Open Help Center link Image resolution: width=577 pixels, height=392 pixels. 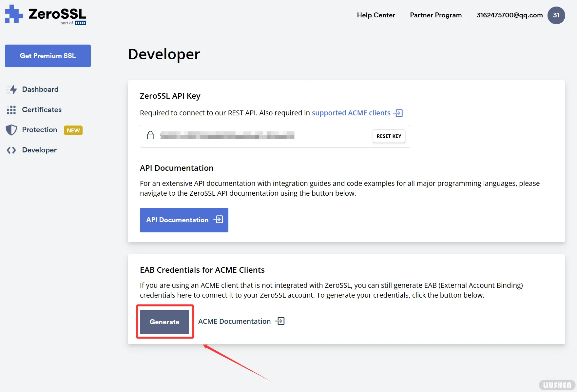376,15
